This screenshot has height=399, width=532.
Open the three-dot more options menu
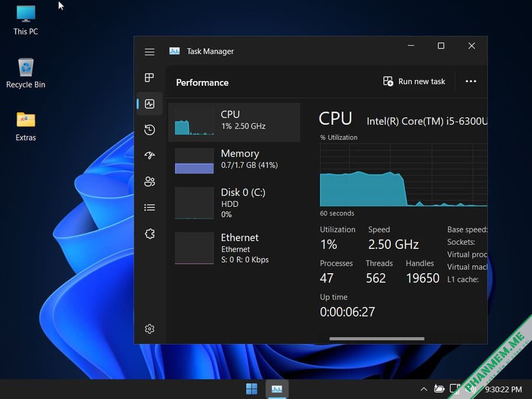point(471,82)
